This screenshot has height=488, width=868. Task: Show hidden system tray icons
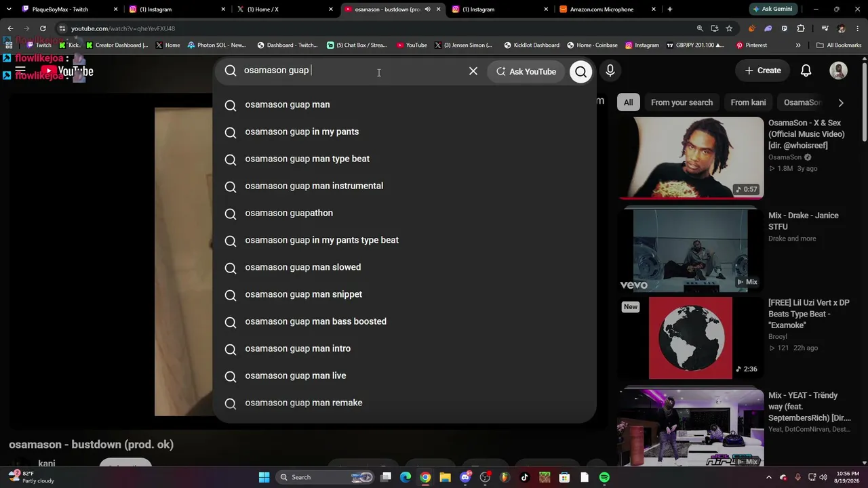(770, 477)
